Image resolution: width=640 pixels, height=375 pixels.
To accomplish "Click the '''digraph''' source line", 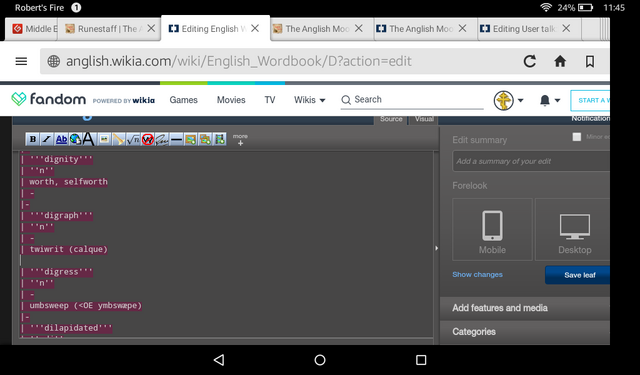I will (60, 215).
